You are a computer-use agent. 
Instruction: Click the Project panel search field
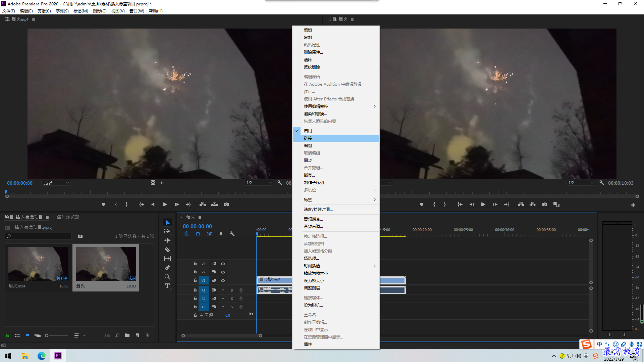point(39,236)
